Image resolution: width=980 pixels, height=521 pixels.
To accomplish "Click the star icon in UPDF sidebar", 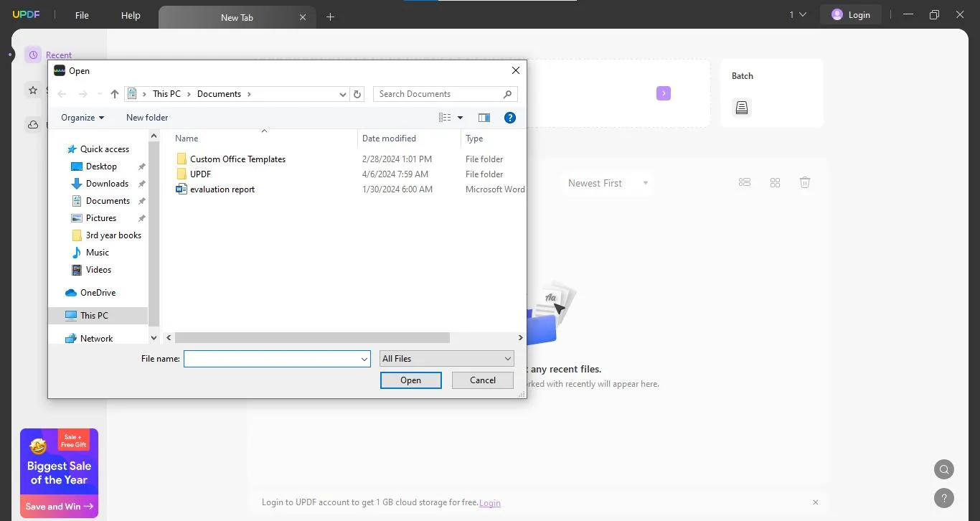I will [33, 90].
